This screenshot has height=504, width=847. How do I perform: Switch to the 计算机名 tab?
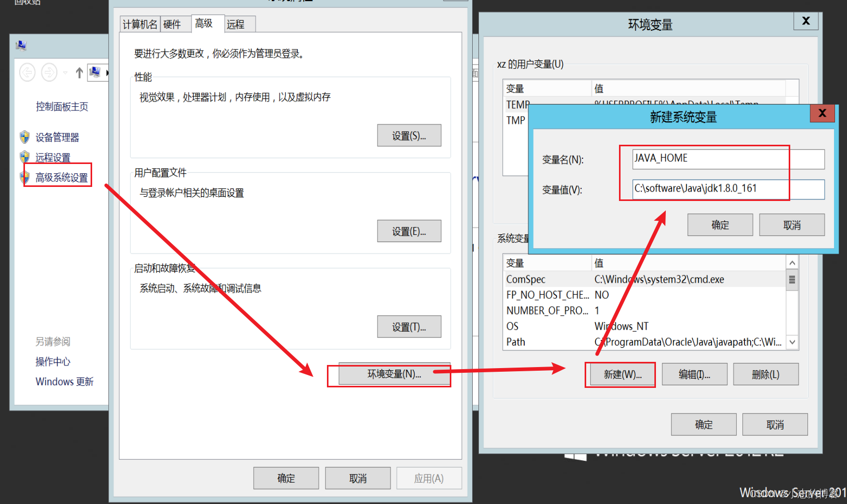click(x=140, y=24)
